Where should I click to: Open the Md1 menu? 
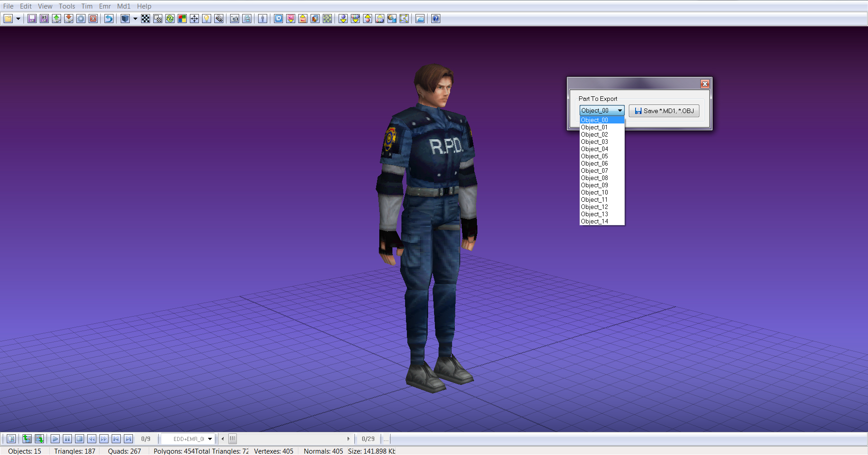click(124, 6)
